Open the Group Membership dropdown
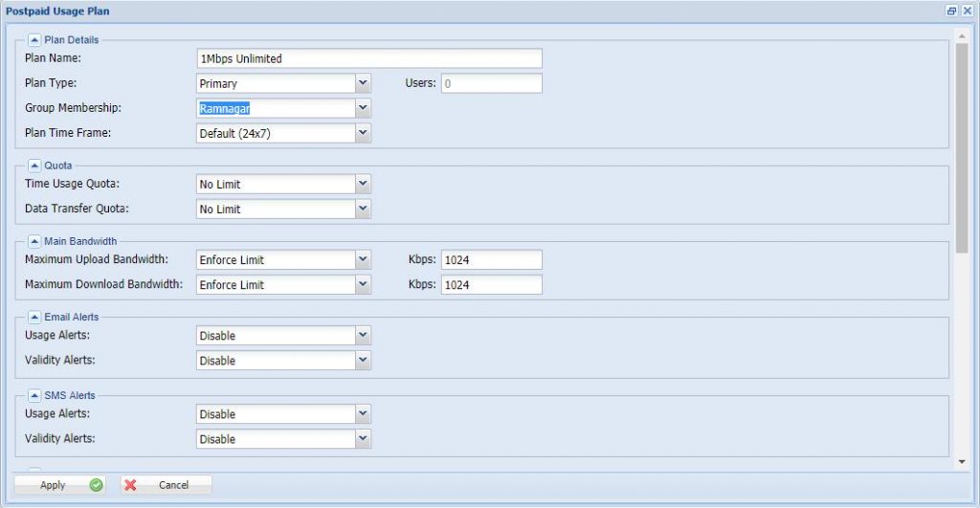Image resolution: width=980 pixels, height=508 pixels. [363, 108]
